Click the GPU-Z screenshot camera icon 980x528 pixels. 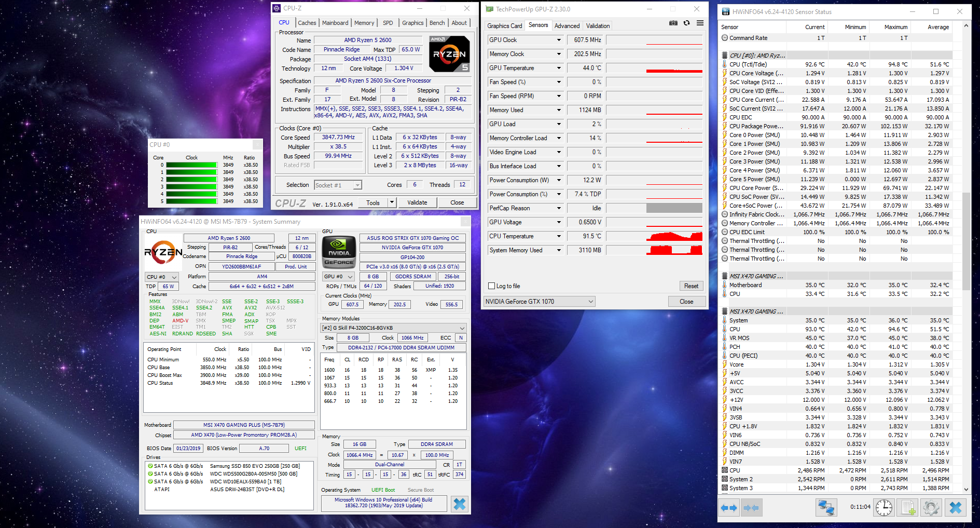coord(673,23)
